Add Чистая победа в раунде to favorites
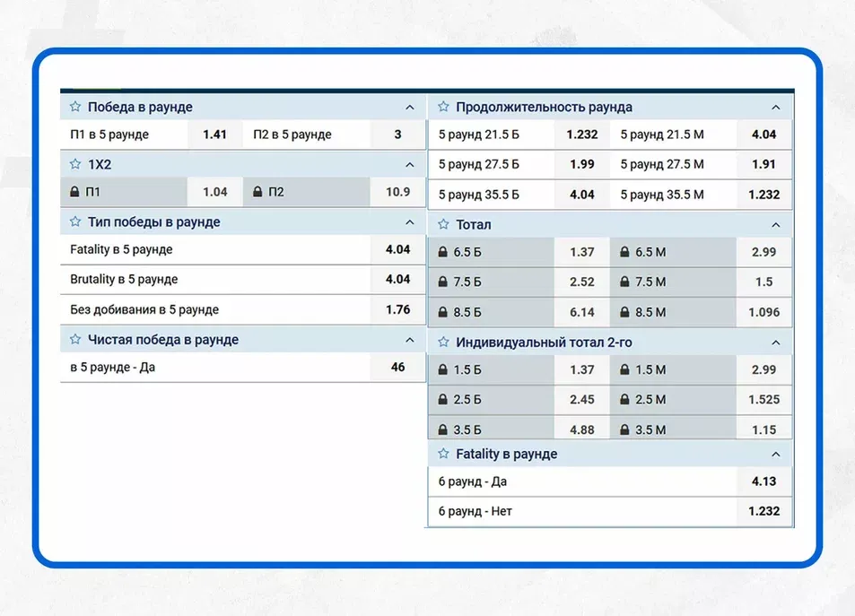This screenshot has height=616, width=855. point(75,340)
